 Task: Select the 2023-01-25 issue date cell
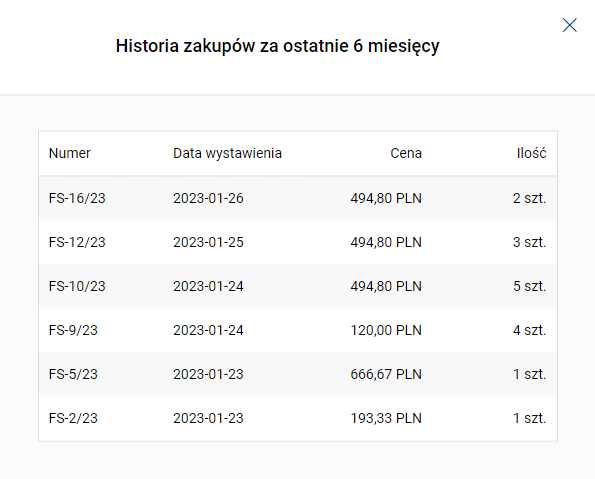click(208, 242)
